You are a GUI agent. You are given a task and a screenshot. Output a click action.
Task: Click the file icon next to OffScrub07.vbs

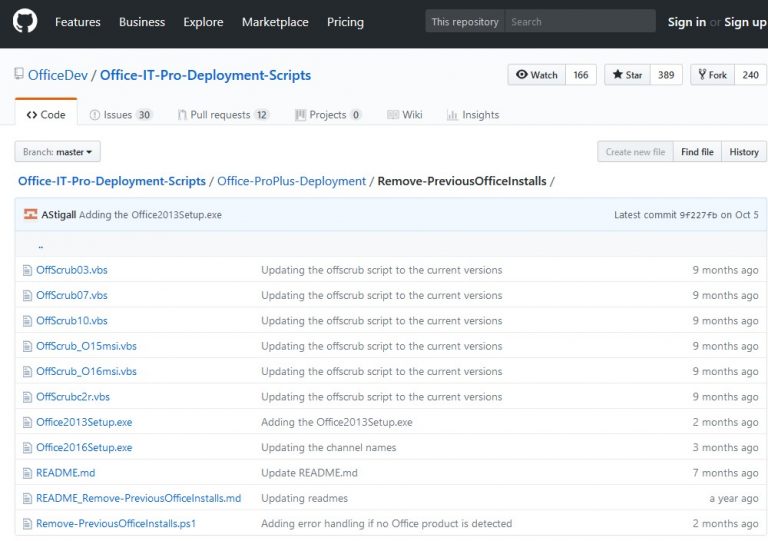coord(27,296)
